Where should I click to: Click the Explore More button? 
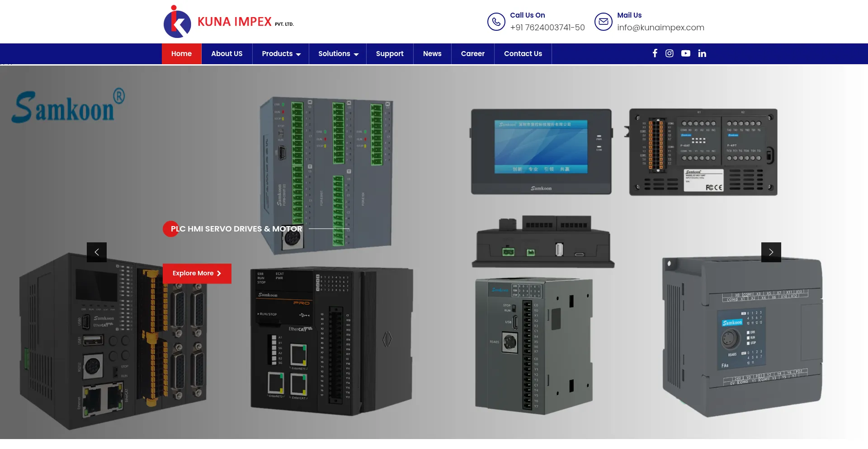click(197, 274)
